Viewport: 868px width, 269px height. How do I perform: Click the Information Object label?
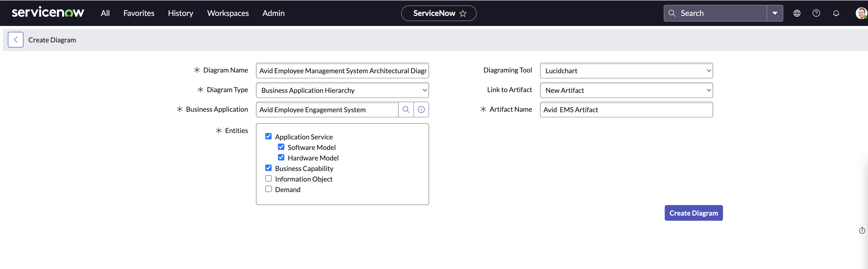click(304, 179)
